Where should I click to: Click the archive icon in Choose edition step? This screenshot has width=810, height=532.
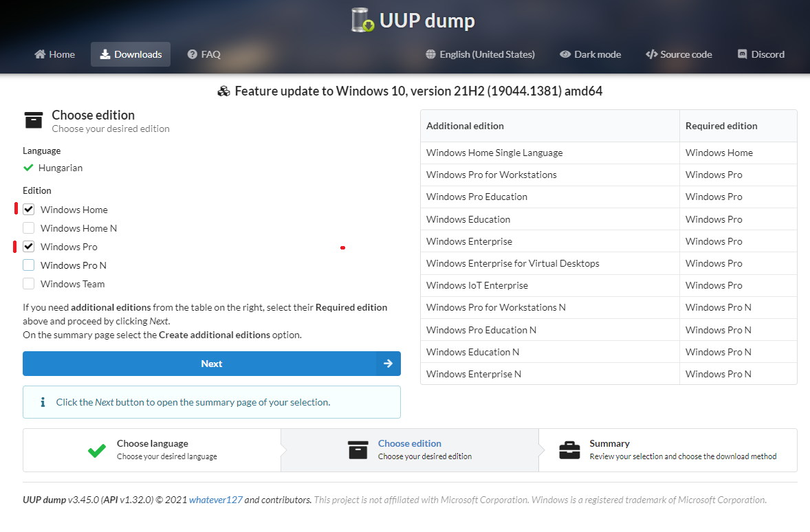(358, 450)
